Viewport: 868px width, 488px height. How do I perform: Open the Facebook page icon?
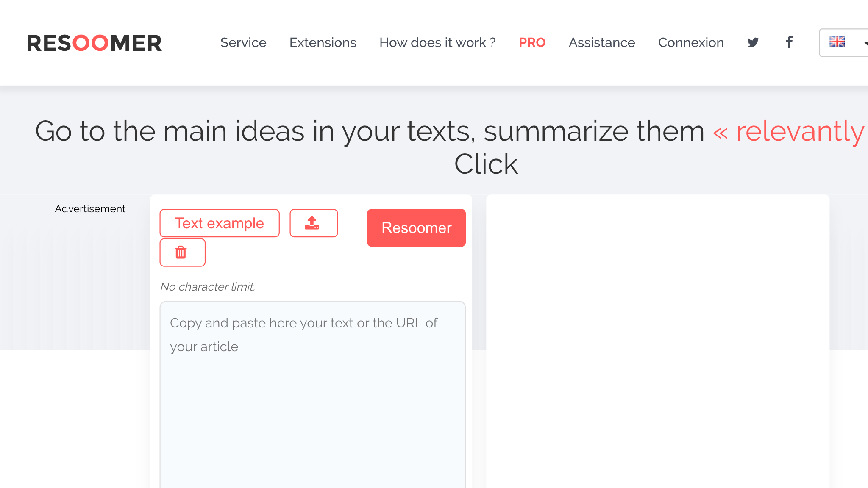click(789, 42)
